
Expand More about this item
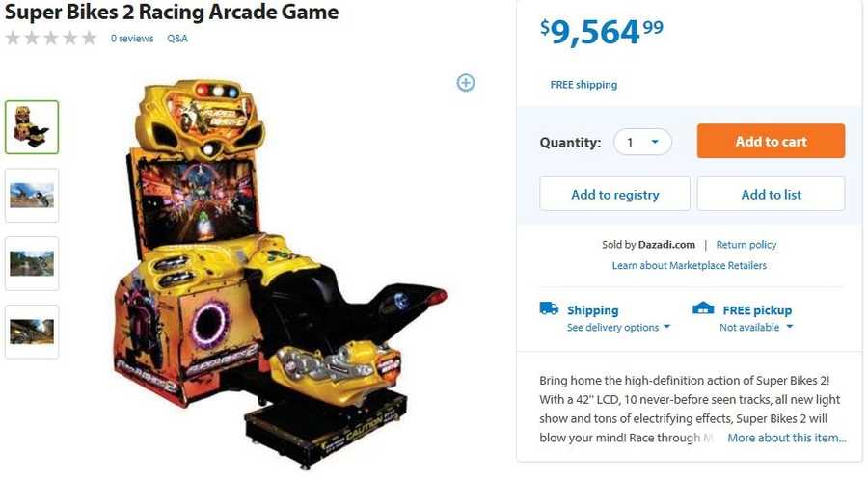[787, 438]
